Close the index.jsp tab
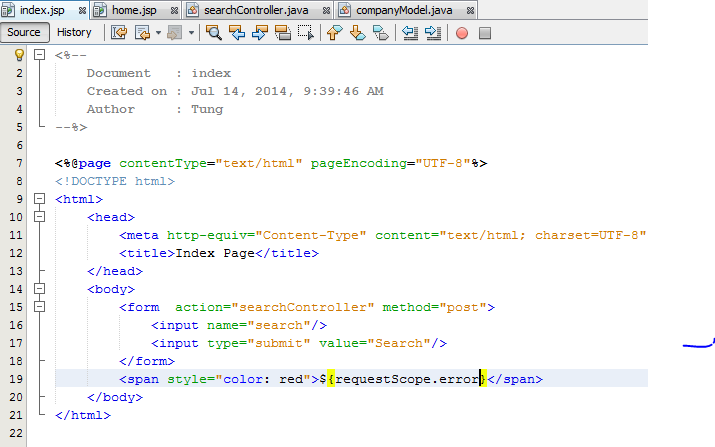Image resolution: width=715 pixels, height=447 pixels. [x=83, y=10]
